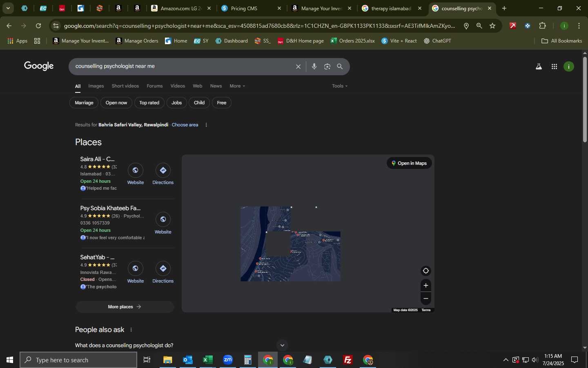Filter by Top rated chip
Viewport: 588px width, 368px height.
point(149,103)
